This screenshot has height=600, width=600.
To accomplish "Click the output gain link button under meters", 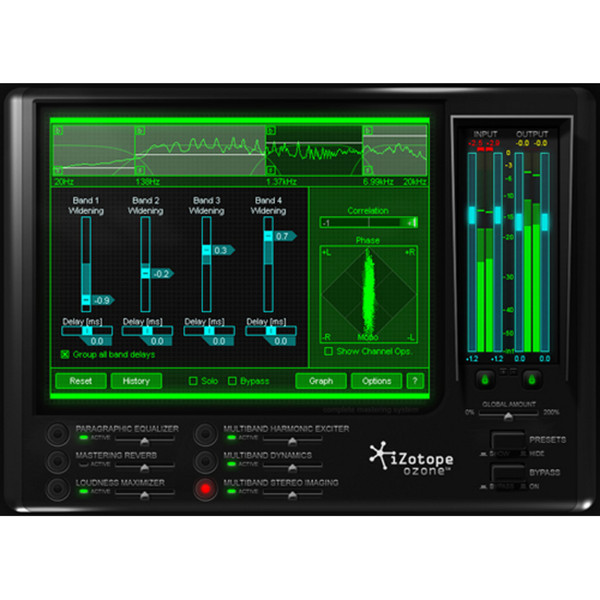I will point(531,379).
